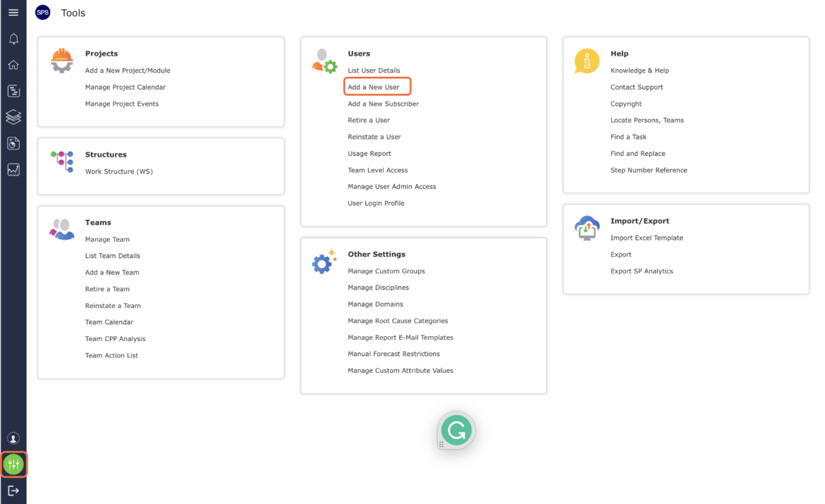
Task: Open Manage Report E-Mail Templates
Action: pos(401,338)
